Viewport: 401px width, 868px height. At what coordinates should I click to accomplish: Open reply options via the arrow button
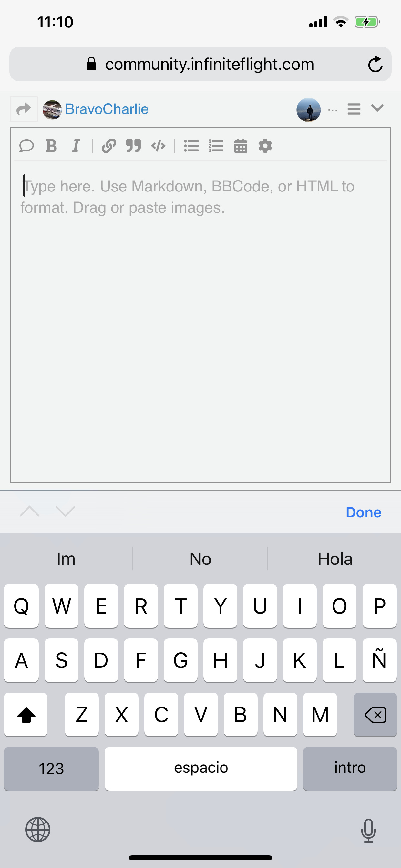[24, 109]
